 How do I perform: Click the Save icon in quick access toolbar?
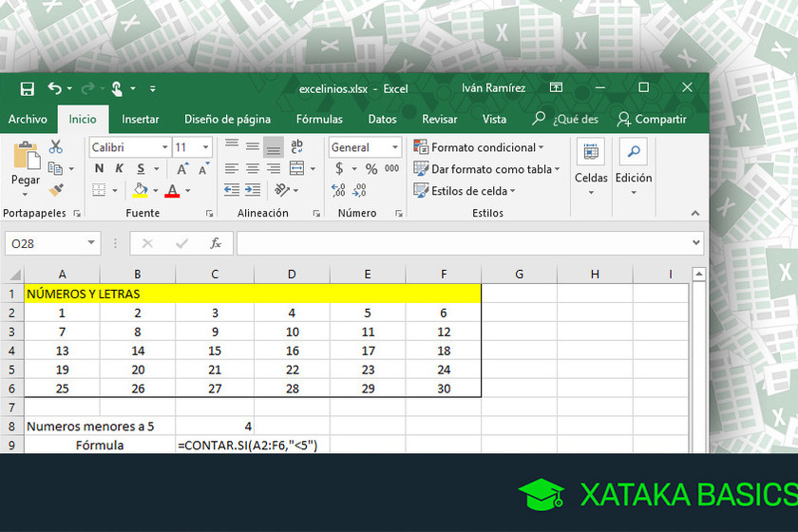point(27,89)
